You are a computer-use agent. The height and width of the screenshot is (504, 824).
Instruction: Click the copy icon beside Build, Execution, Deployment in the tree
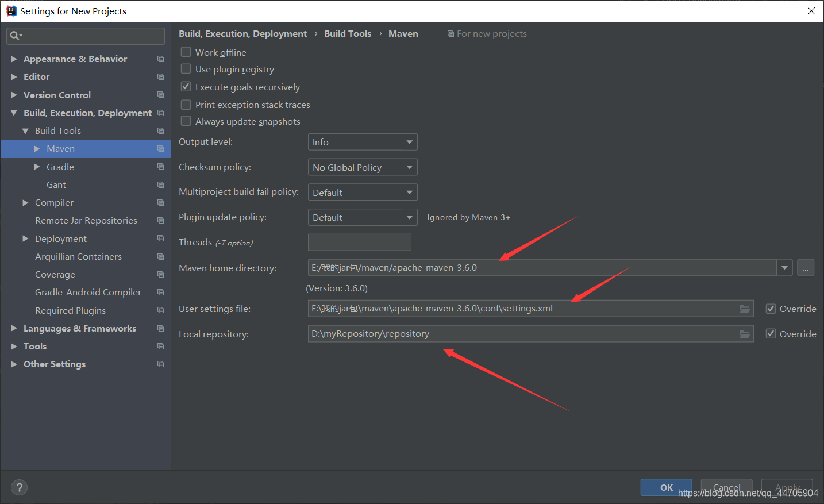[160, 113]
